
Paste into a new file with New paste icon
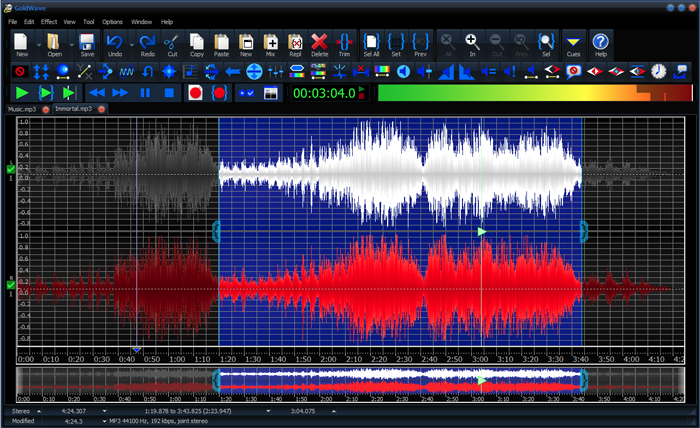246,45
